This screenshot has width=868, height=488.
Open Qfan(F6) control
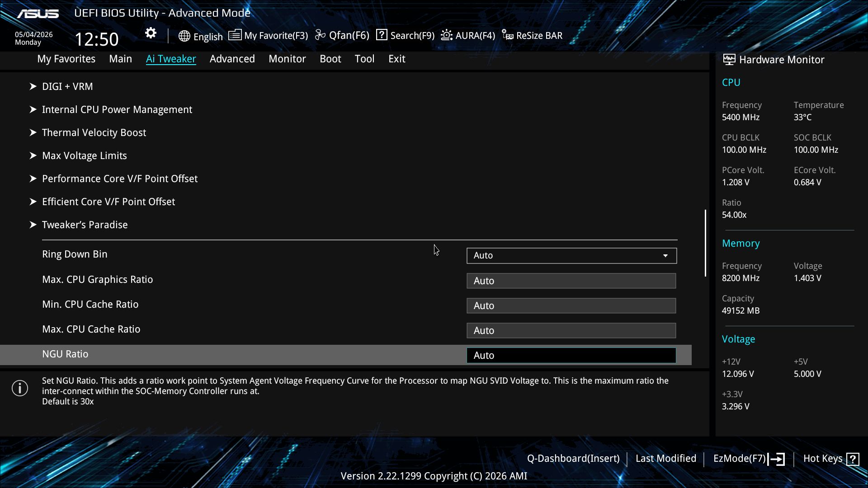349,35
